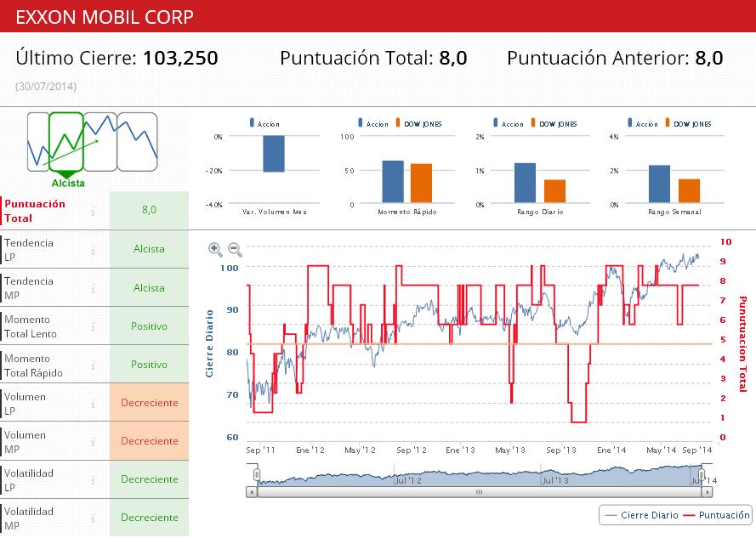Click the orange Dow Jones bar in Momento Rápido
The height and width of the screenshot is (538, 756).
tap(422, 184)
